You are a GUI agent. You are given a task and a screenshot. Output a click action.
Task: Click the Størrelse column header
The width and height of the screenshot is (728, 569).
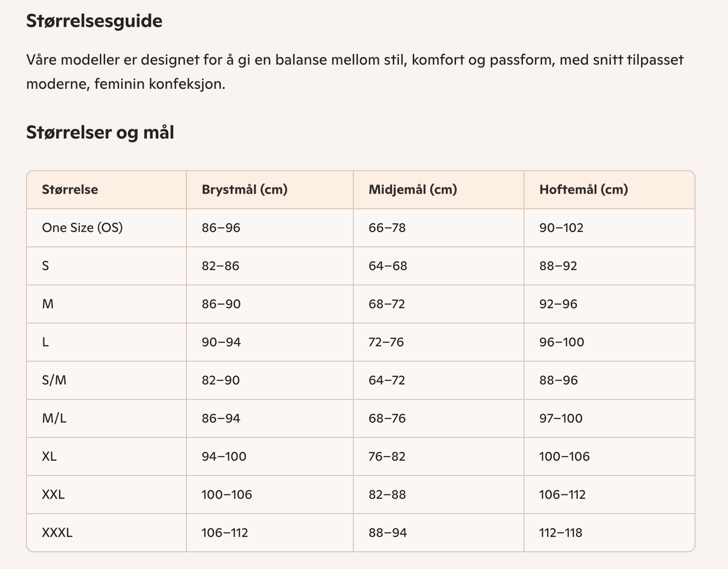(70, 189)
